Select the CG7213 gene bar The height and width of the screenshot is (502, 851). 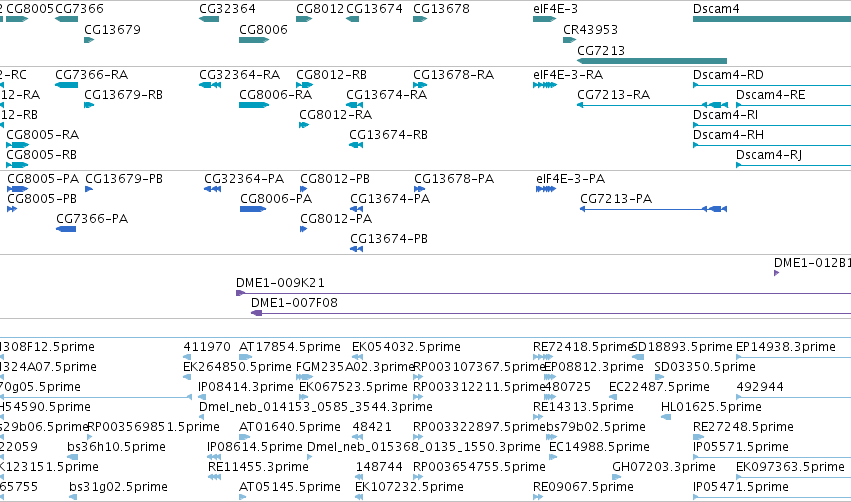652,61
